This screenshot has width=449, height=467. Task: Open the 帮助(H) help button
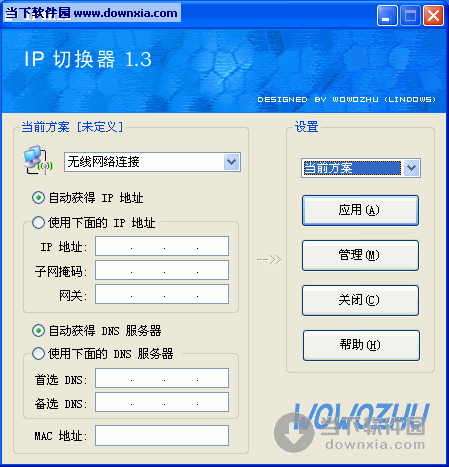(361, 345)
